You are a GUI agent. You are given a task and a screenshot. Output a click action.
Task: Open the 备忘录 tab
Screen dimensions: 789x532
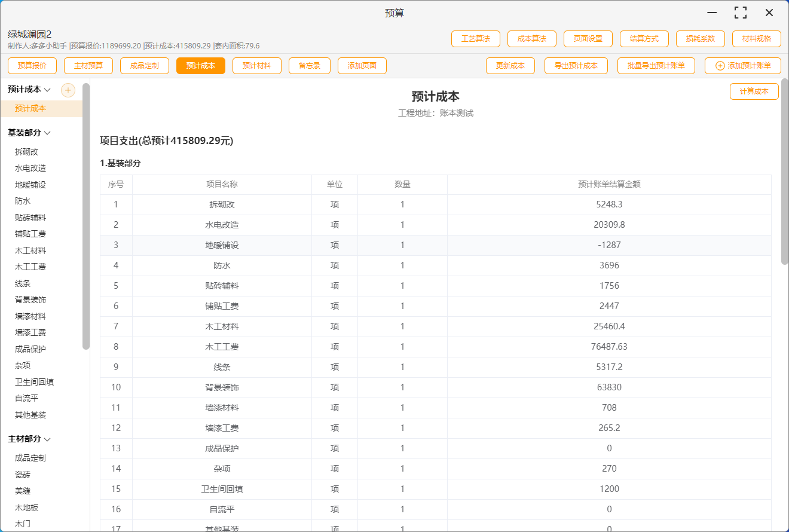click(310, 66)
